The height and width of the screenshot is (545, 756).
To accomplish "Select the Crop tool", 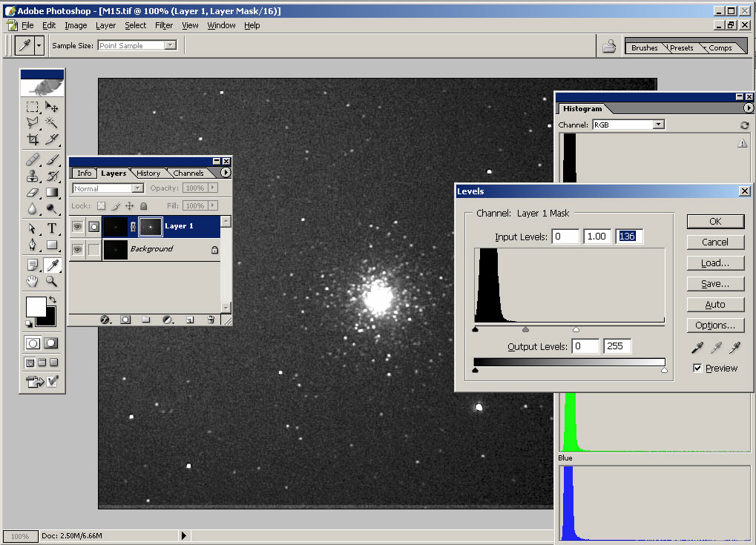I will pos(33,139).
